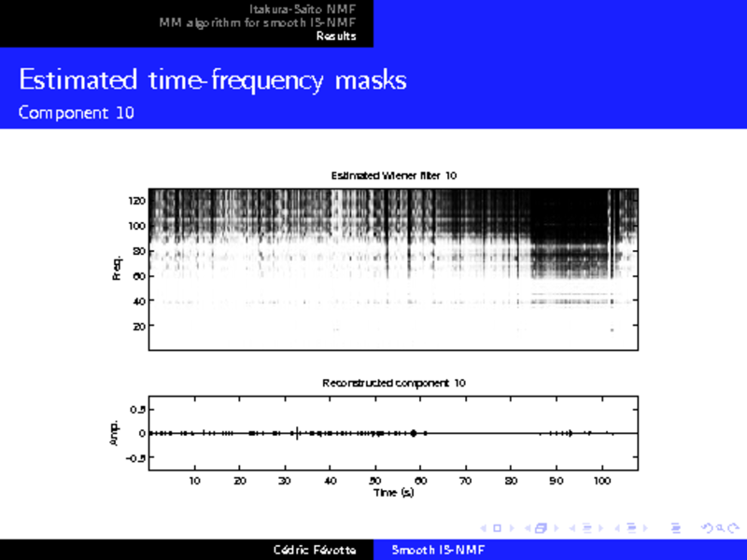Click the previous slide arrow
Viewport: 747px width, 560px height.
[x=481, y=529]
